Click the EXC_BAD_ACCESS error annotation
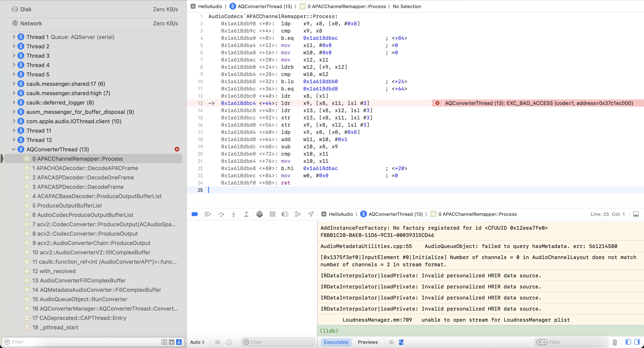Screen dimensions: 644x348 tap(539, 103)
